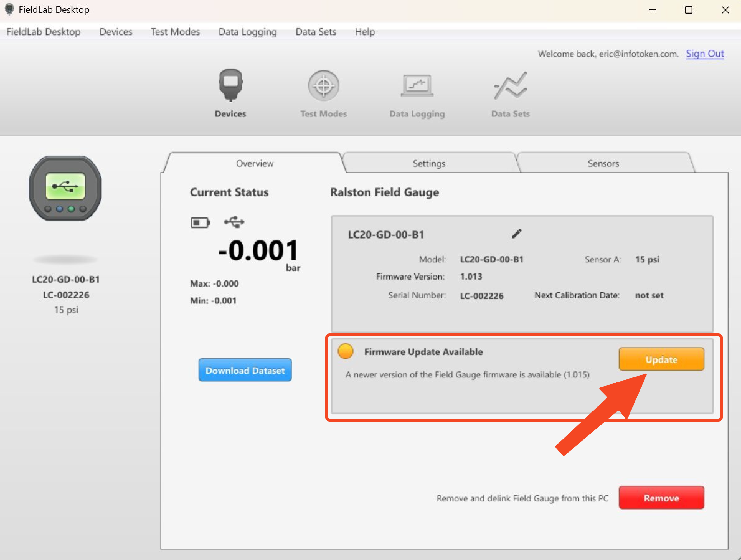Open the Data Logging laptop icon
The image size is (741, 560).
[x=417, y=85]
